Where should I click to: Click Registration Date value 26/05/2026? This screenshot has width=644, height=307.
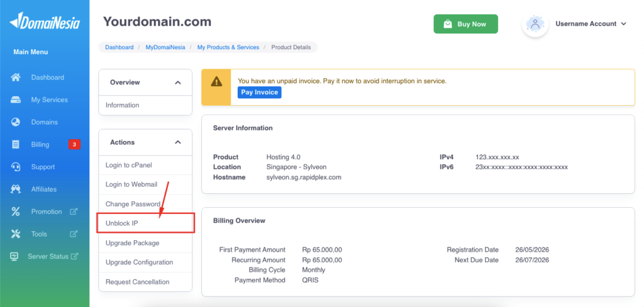click(532, 250)
